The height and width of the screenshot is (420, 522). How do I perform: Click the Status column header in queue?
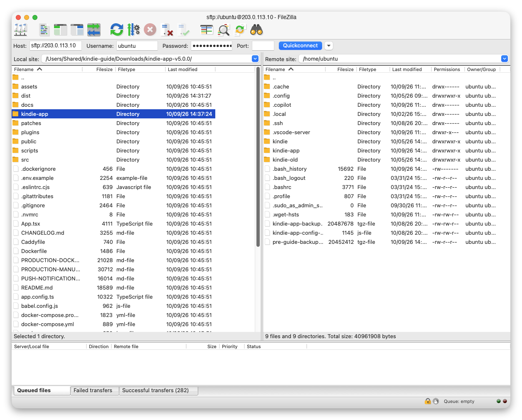(275, 346)
